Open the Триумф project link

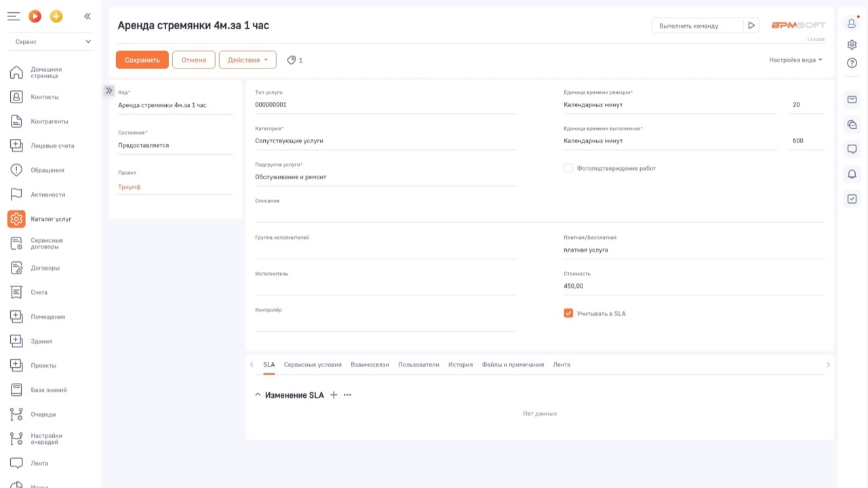pos(130,187)
